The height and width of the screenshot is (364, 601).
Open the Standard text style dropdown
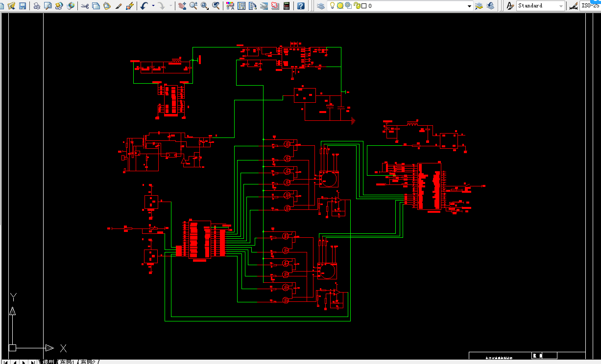coord(541,6)
